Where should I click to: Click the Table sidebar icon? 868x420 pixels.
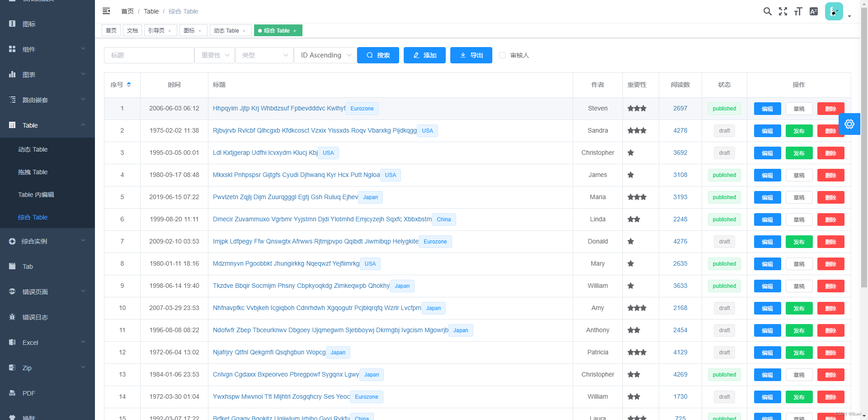[x=12, y=125]
